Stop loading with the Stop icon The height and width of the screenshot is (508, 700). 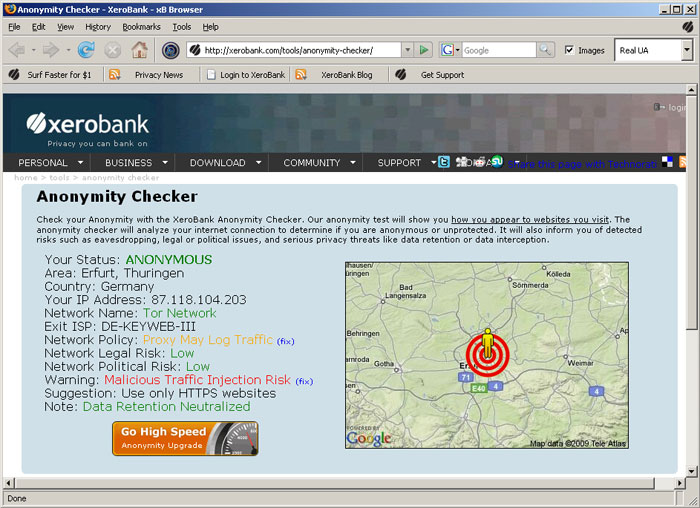tap(112, 50)
